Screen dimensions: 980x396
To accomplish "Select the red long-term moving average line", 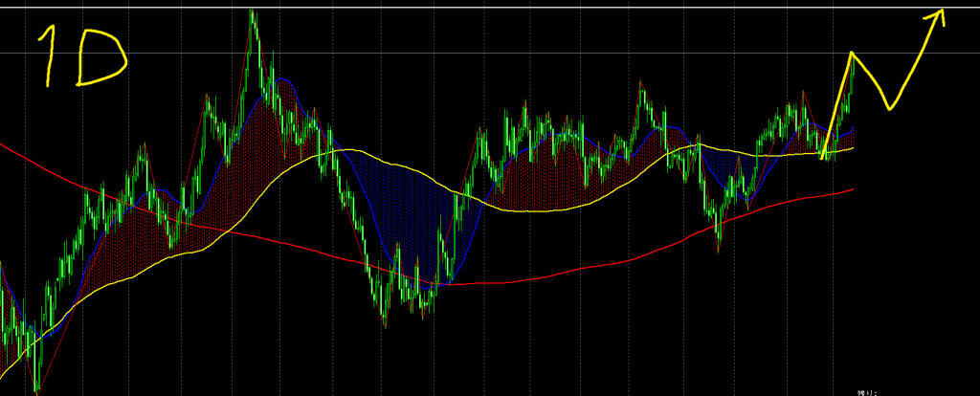I will tap(574, 276).
